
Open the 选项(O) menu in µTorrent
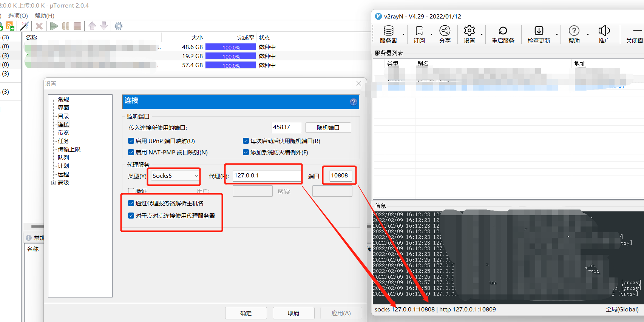point(18,15)
